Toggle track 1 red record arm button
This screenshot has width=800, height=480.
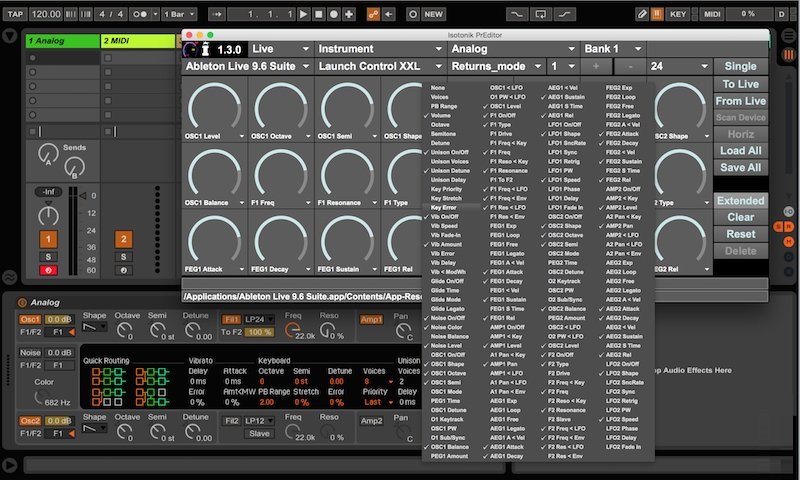coord(48,270)
